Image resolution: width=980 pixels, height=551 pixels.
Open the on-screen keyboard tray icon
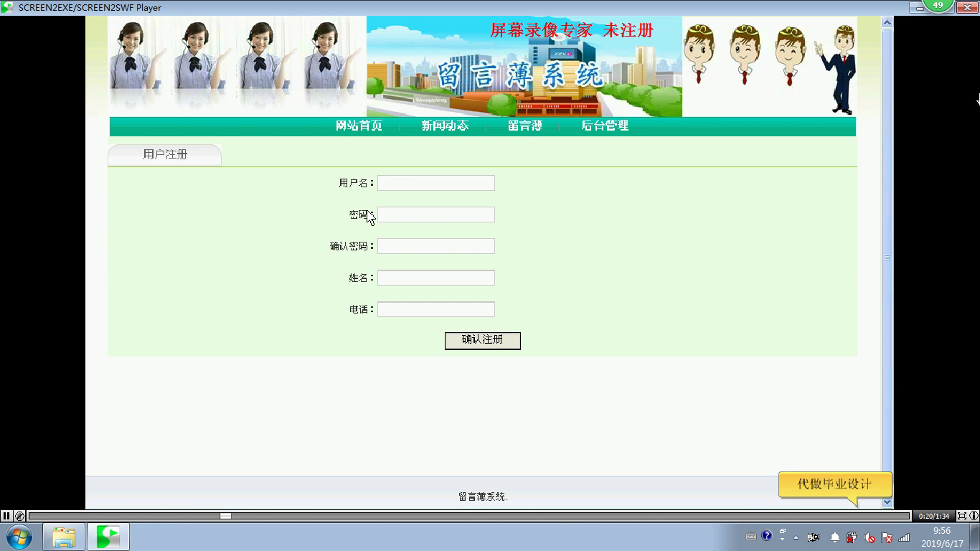(751, 537)
